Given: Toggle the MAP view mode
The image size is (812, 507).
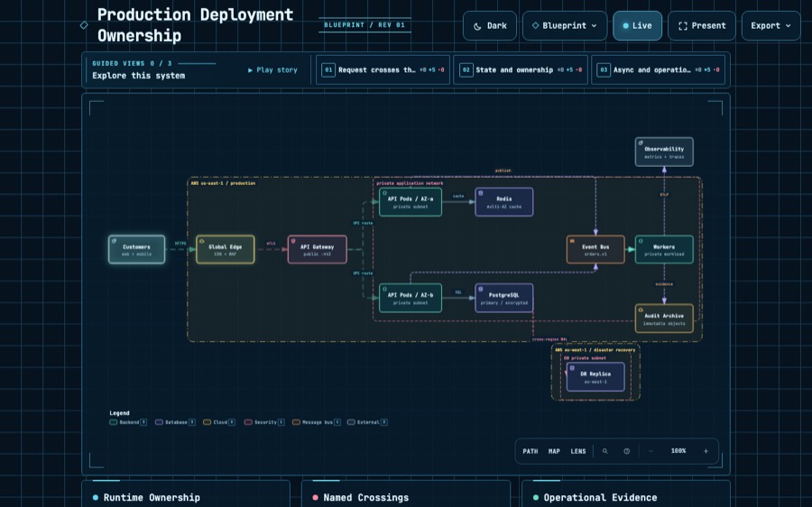Looking at the screenshot, I should click(554, 451).
